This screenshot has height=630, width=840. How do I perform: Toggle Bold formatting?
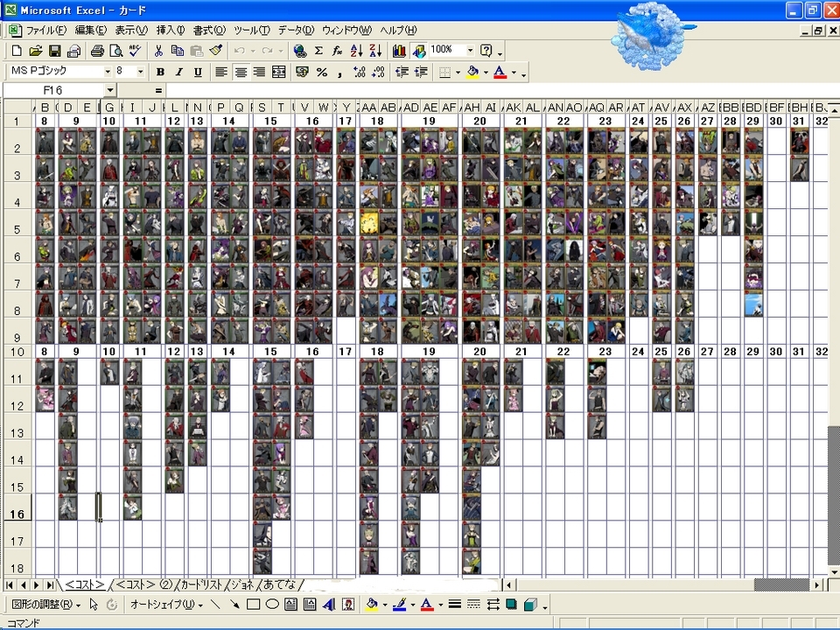click(x=159, y=72)
